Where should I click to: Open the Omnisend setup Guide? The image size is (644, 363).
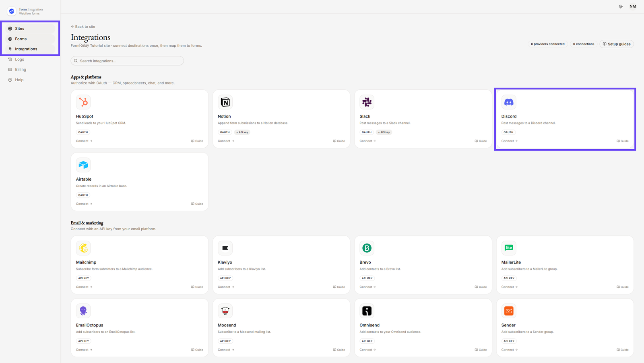[x=481, y=350]
